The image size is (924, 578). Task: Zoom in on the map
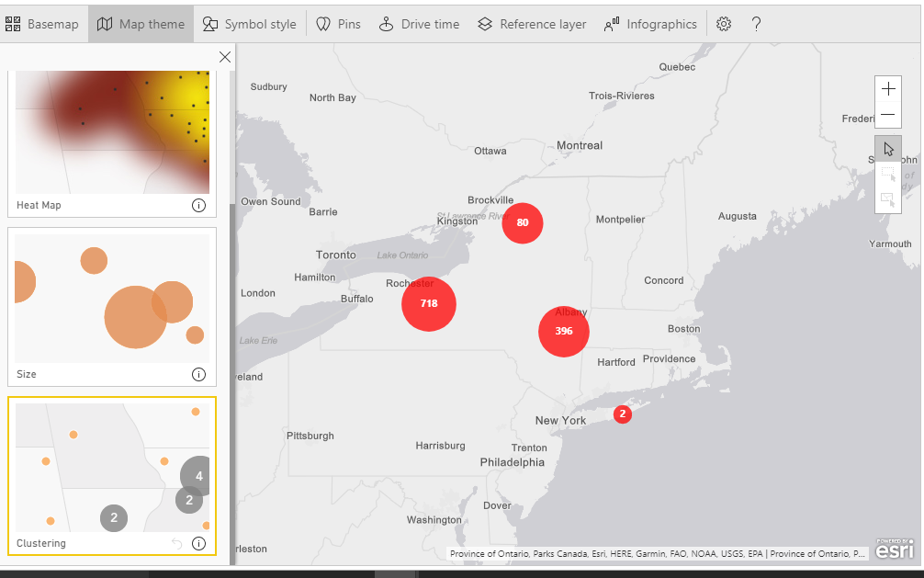888,89
